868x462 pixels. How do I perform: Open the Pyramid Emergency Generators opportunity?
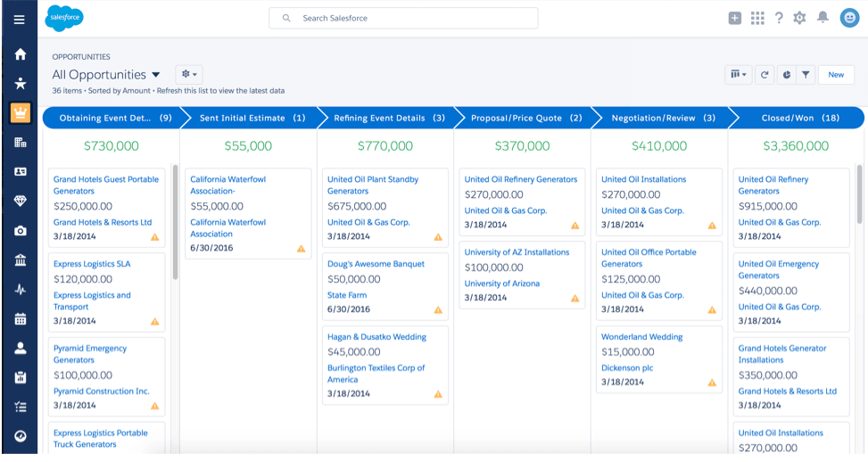click(x=90, y=354)
